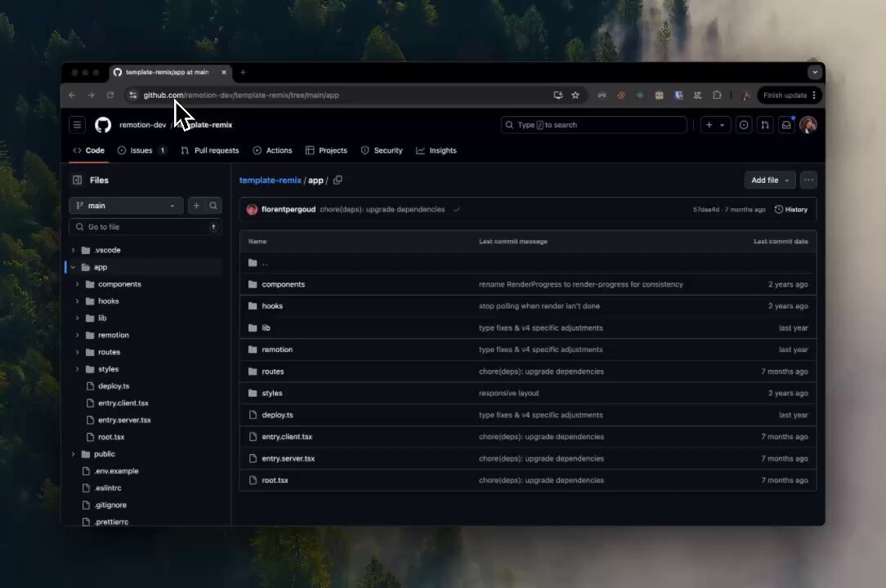Viewport: 886px width, 588px height.
Task: Collapse the app folder in the tree
Action: click(x=73, y=267)
